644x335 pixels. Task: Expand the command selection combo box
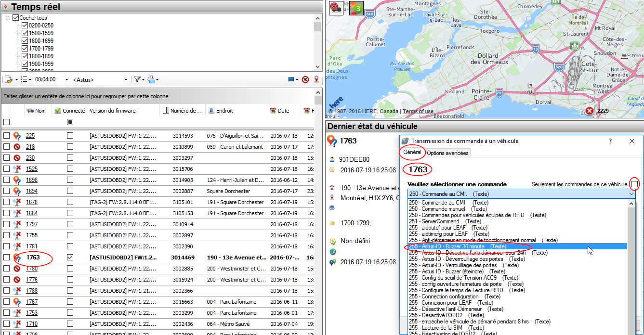coord(631,194)
